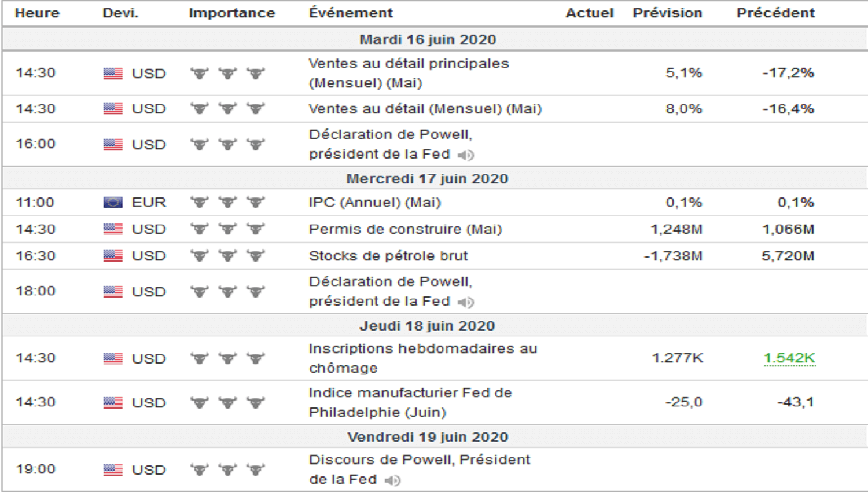Click the Importance column header

coord(231,13)
